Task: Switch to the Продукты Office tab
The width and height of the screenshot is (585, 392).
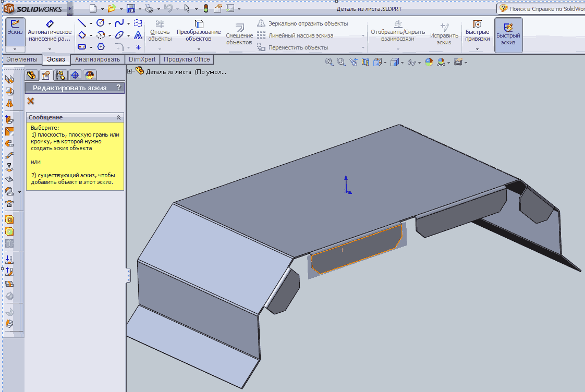Action: click(x=187, y=59)
